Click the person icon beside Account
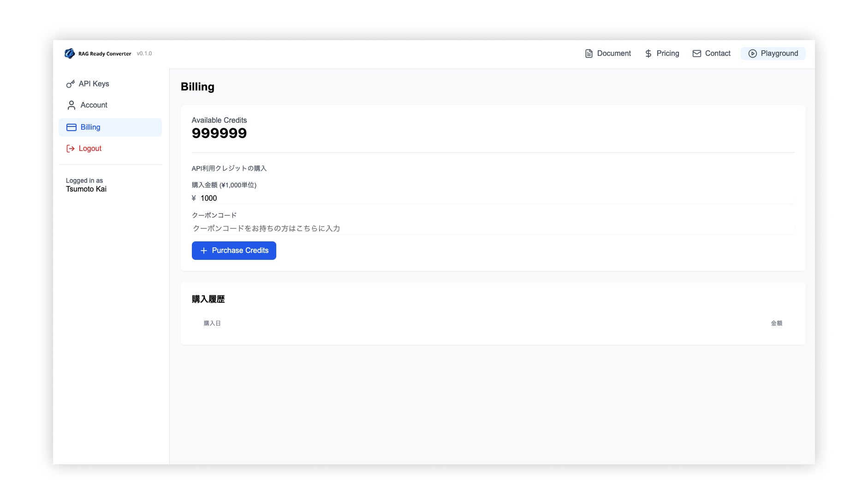The height and width of the screenshot is (504, 868). point(71,105)
